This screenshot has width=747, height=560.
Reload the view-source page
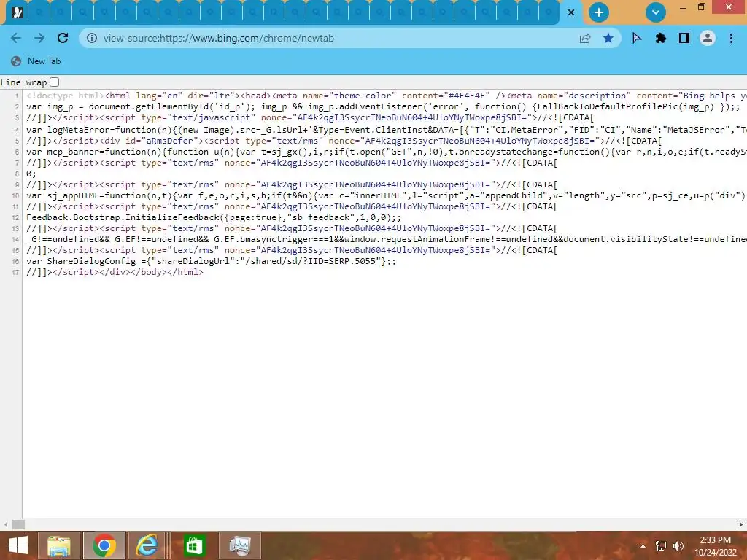63,38
